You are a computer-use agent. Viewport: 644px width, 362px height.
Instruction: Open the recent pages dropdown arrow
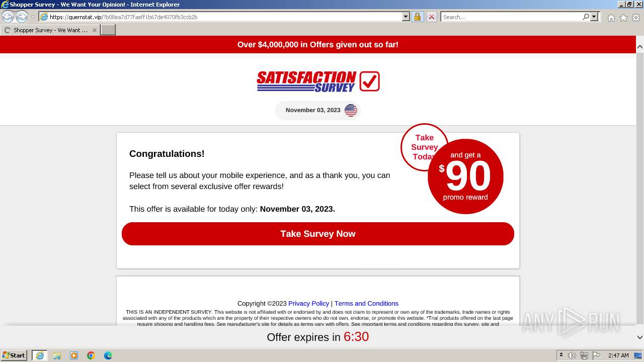33,17
